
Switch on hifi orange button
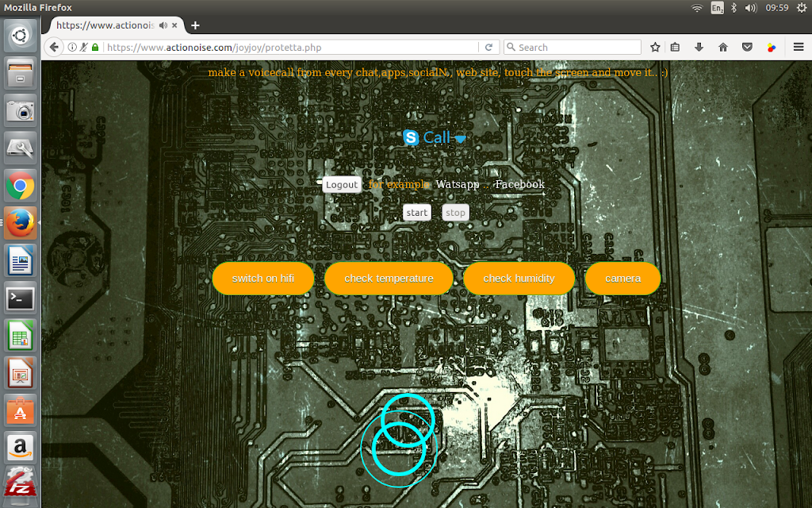(x=263, y=279)
